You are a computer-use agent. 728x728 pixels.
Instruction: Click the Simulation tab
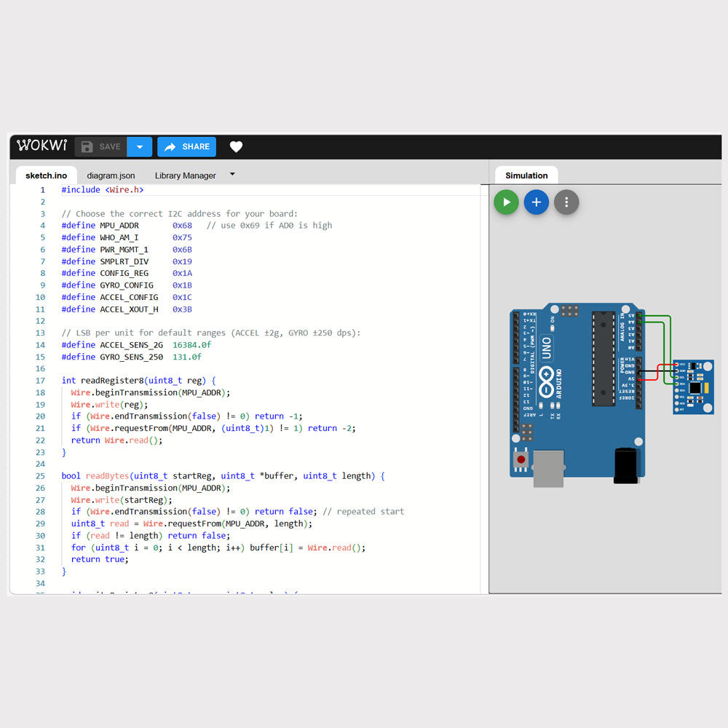[x=526, y=175]
